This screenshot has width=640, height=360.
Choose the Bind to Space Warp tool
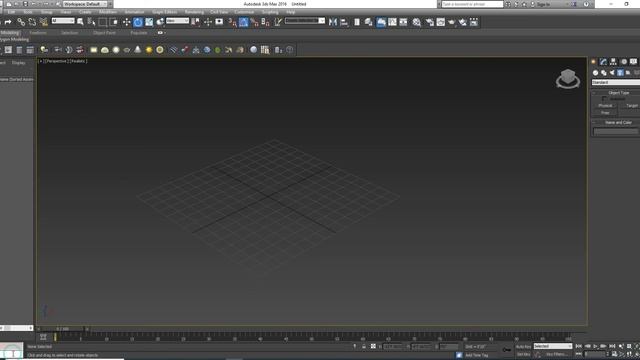[44, 22]
